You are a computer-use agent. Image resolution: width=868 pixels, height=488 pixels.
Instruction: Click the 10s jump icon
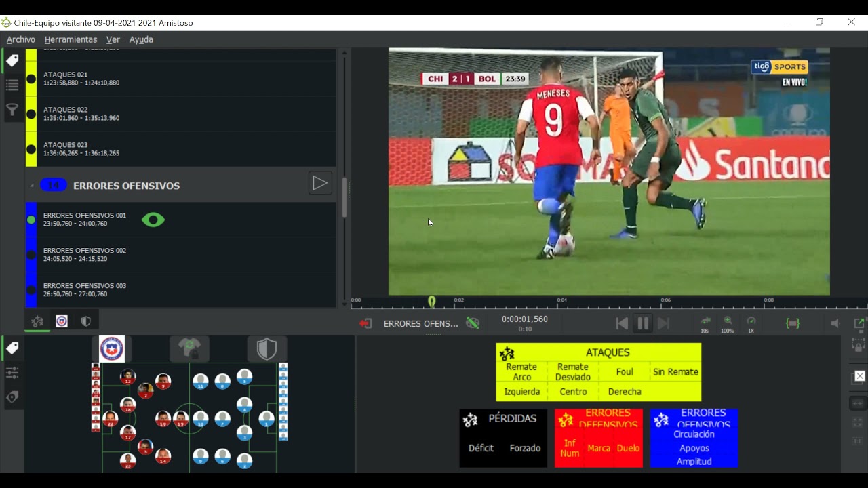click(x=705, y=324)
